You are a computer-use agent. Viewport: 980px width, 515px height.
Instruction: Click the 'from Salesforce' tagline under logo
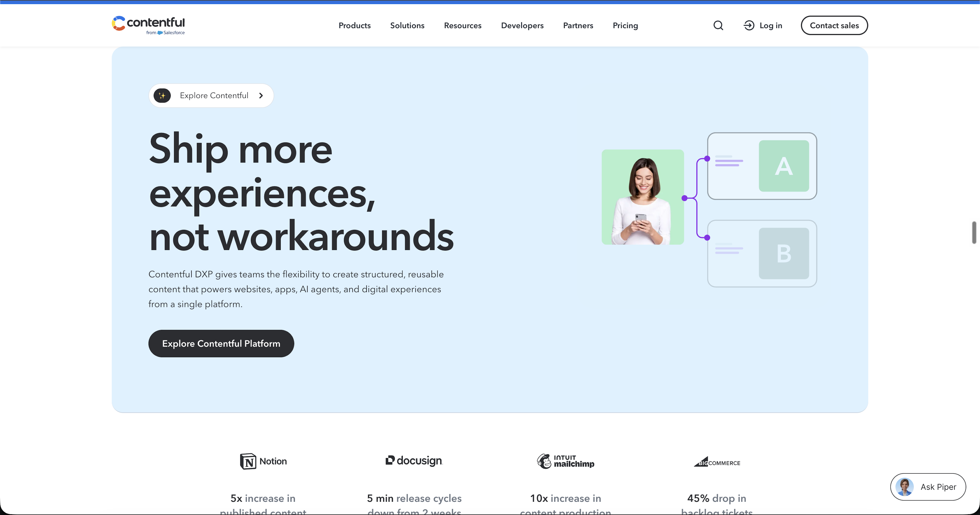[x=165, y=33]
